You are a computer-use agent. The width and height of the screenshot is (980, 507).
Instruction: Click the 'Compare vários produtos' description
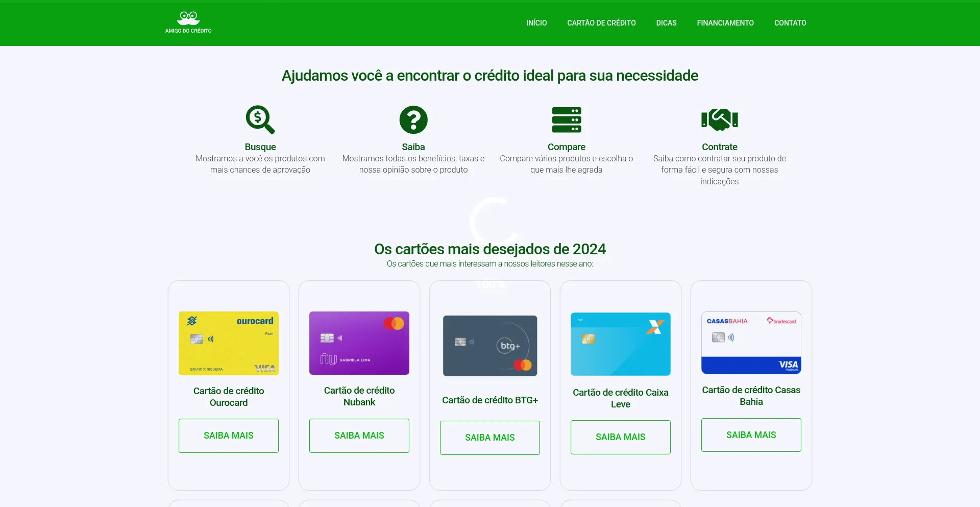click(567, 164)
